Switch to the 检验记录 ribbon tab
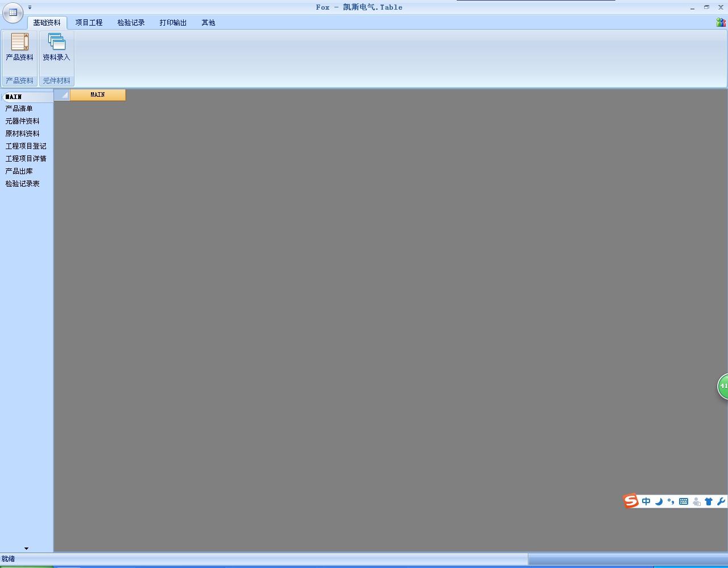 [x=131, y=23]
